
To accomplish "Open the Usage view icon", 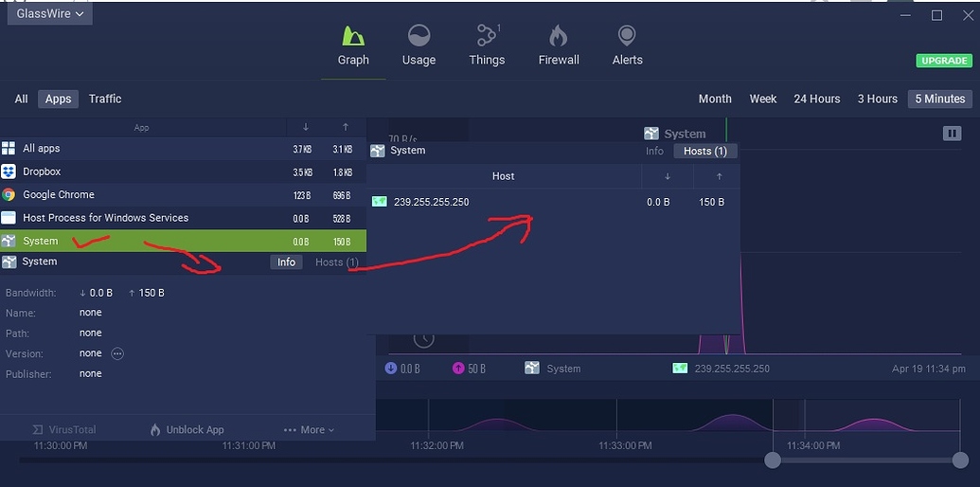I will (419, 38).
